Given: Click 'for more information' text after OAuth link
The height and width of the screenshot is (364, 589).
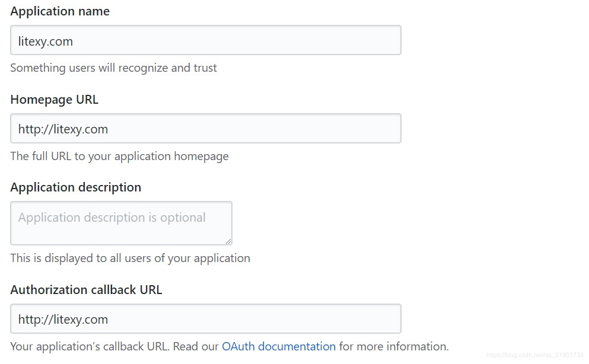Looking at the screenshot, I should (x=393, y=346).
